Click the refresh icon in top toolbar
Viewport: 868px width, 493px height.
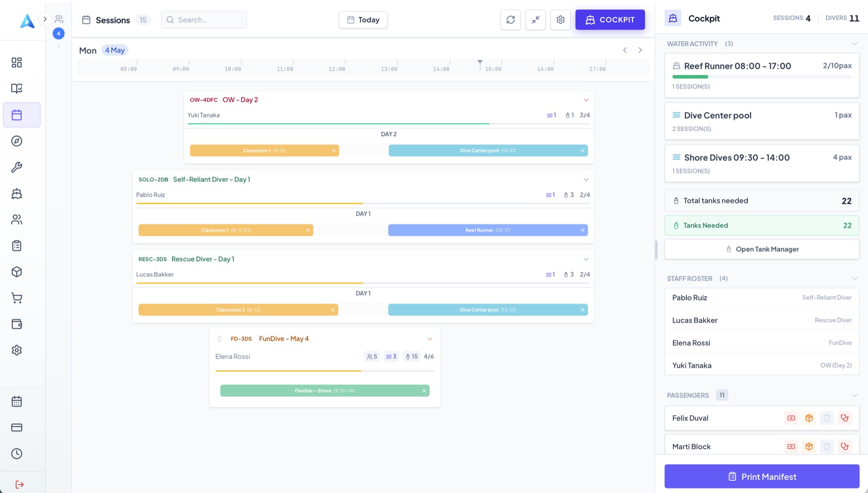pos(511,20)
